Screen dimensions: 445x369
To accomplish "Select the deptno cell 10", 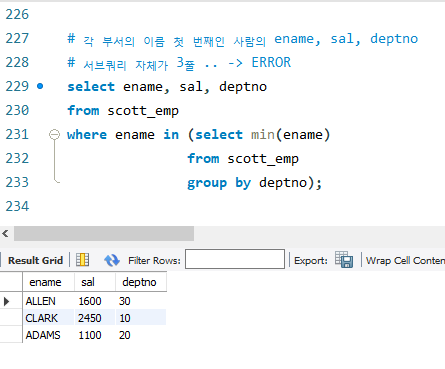I will coord(141,318).
